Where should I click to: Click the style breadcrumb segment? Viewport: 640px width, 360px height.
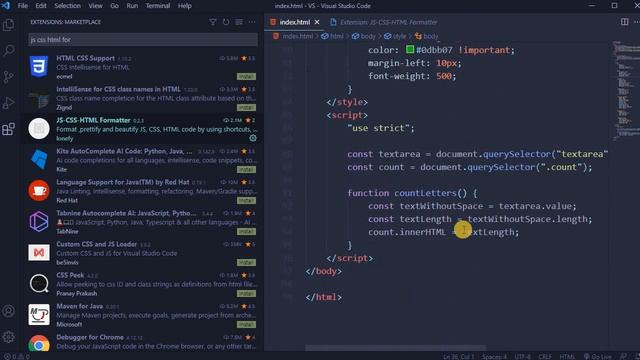pyautogui.click(x=395, y=36)
